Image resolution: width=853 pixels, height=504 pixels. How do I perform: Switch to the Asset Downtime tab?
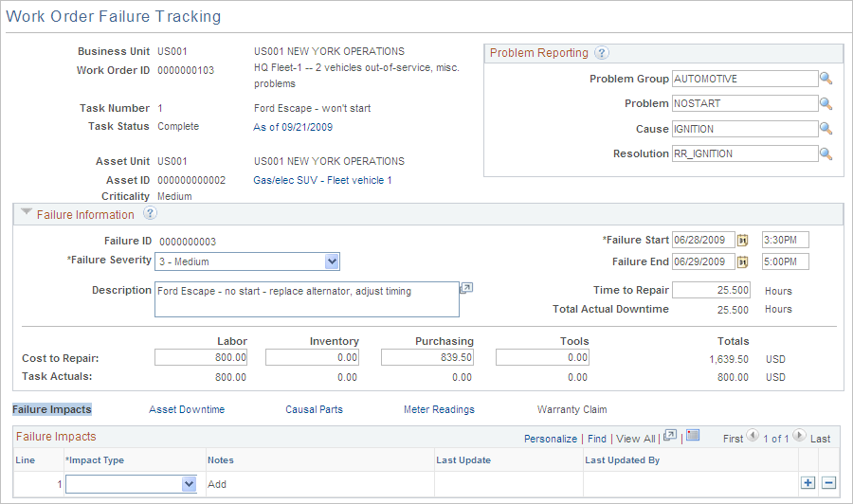(x=187, y=409)
